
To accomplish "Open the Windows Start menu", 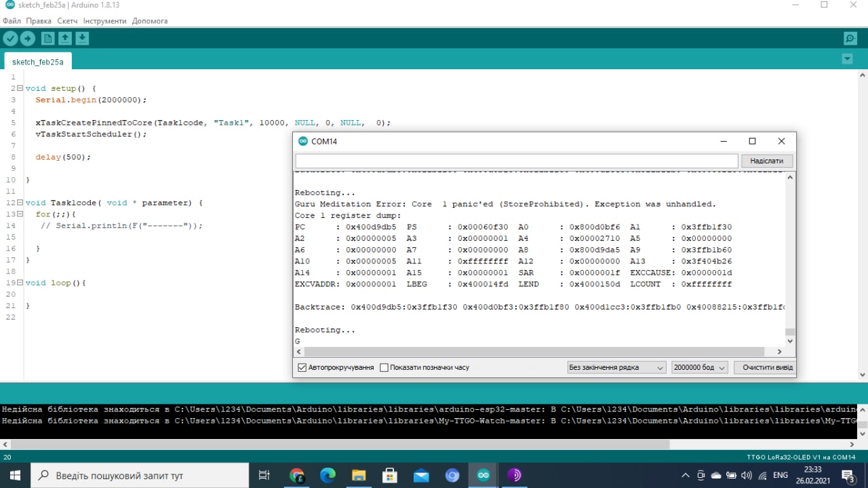I will point(15,475).
